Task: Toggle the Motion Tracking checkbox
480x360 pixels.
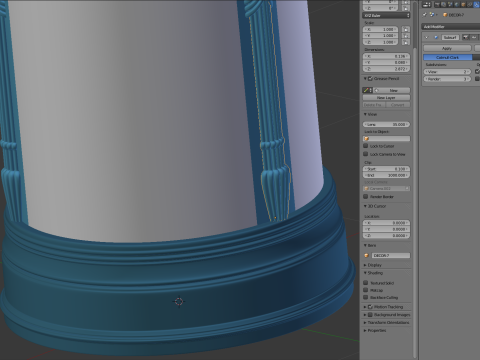Action: pos(370,307)
